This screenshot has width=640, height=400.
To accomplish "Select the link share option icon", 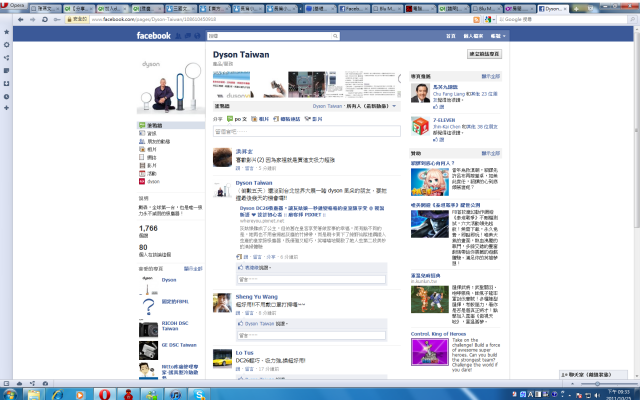I will coord(276,119).
